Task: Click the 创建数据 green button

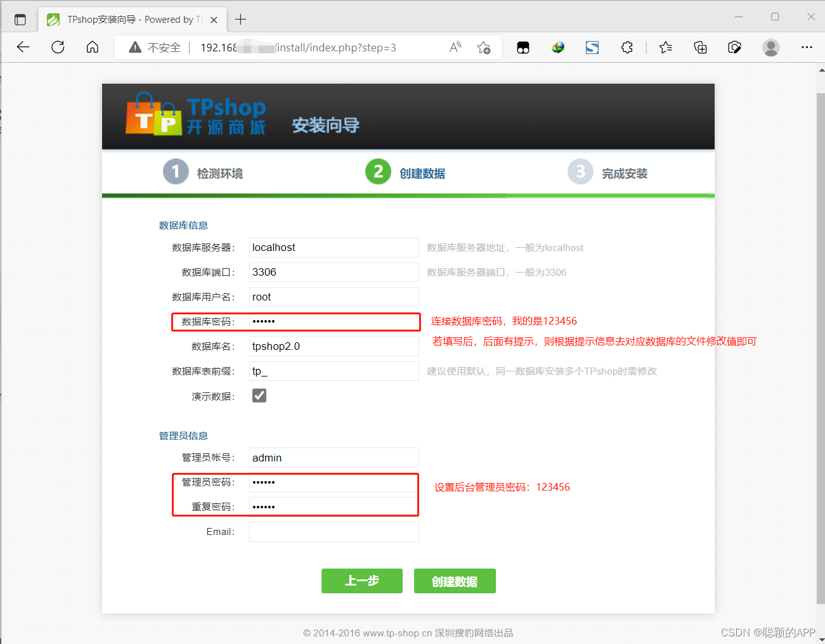Action: click(455, 581)
